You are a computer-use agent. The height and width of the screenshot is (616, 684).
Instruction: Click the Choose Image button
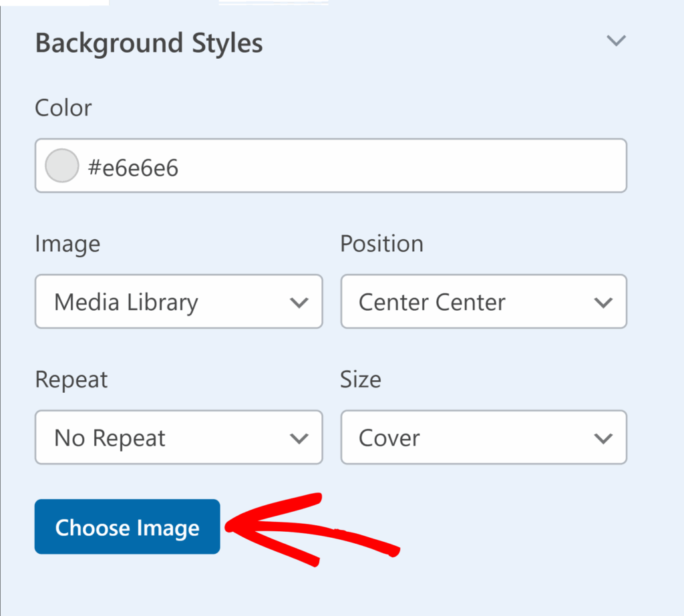click(128, 527)
